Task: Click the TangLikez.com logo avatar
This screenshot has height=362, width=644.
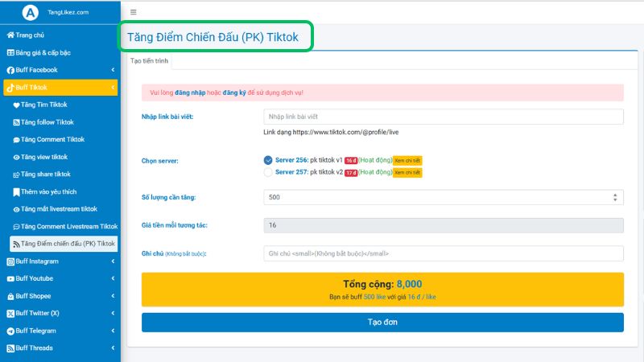Action: pyautogui.click(x=30, y=12)
